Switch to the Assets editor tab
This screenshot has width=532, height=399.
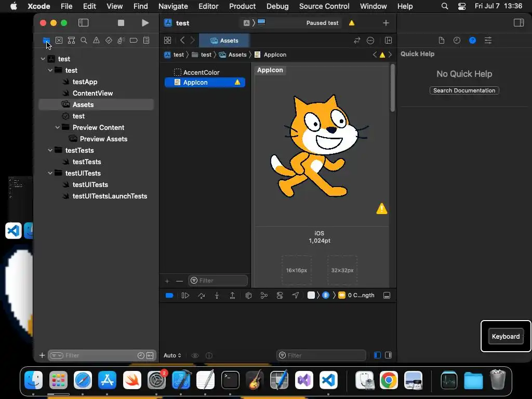[224, 41]
